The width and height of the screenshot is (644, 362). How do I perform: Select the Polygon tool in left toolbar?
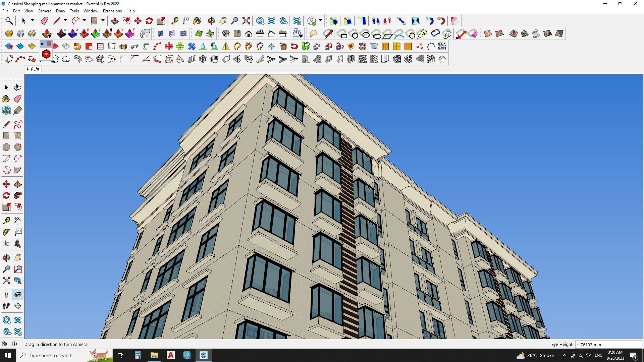coord(18,147)
